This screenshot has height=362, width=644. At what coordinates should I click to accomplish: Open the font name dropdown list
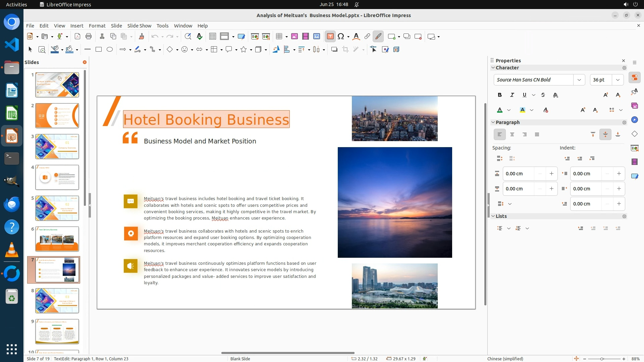pos(579,80)
